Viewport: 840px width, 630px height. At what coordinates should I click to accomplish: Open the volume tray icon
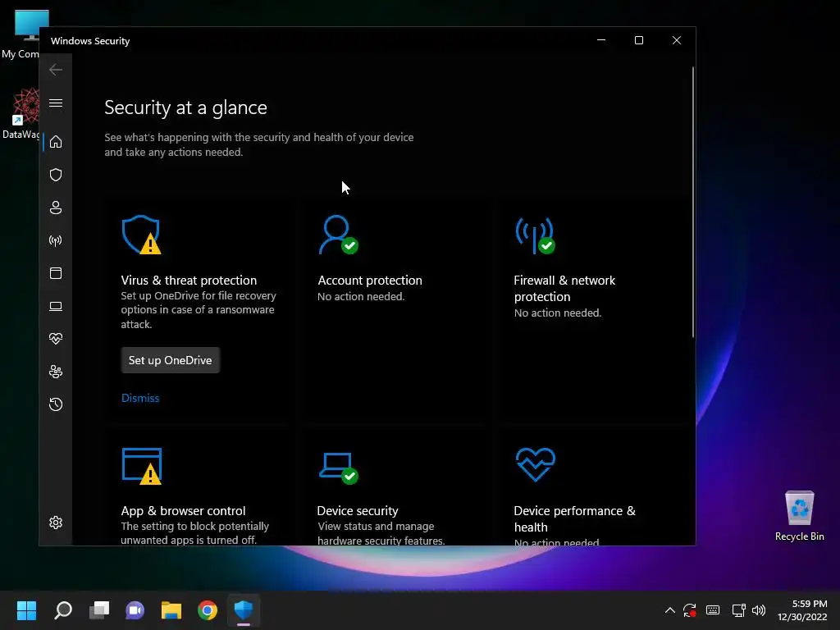click(759, 610)
